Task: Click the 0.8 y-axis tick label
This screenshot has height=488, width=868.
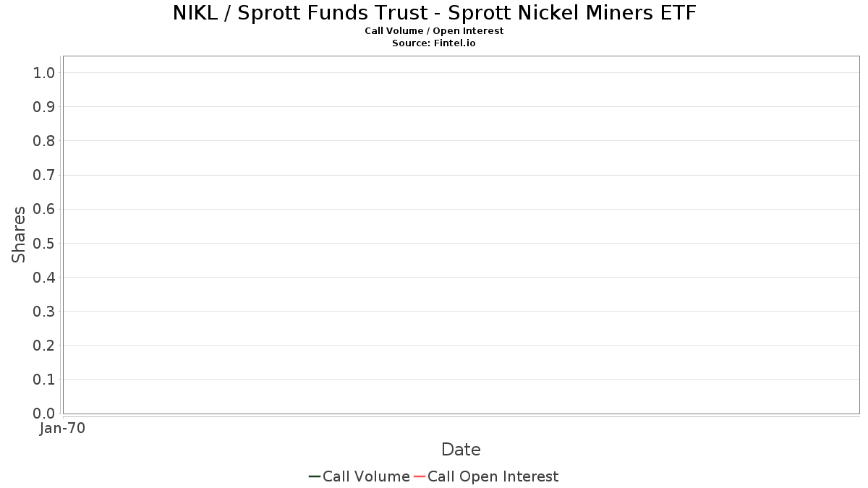Action: pos(44,141)
